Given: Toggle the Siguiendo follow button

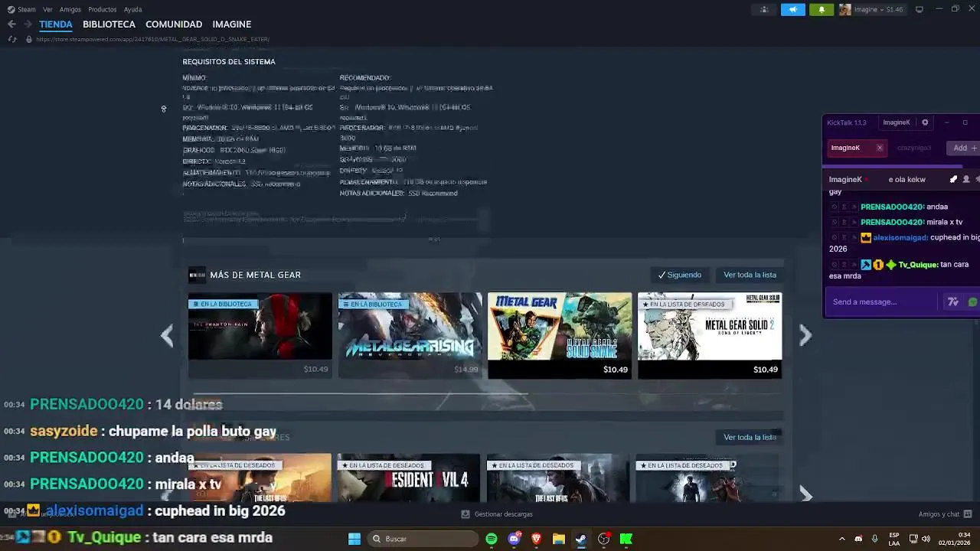Looking at the screenshot, I should 680,275.
